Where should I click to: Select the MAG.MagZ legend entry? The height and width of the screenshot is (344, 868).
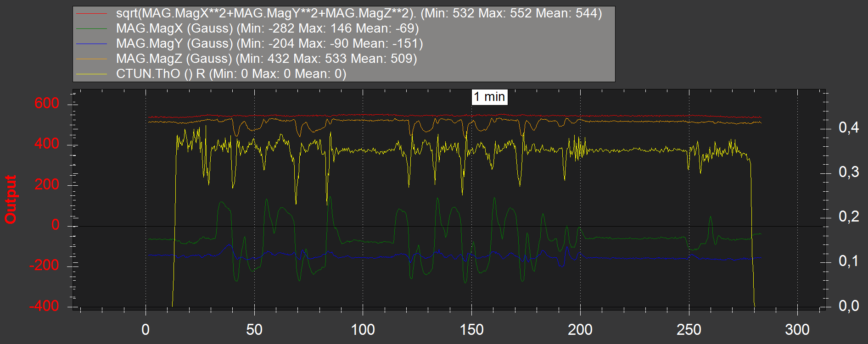[246, 59]
